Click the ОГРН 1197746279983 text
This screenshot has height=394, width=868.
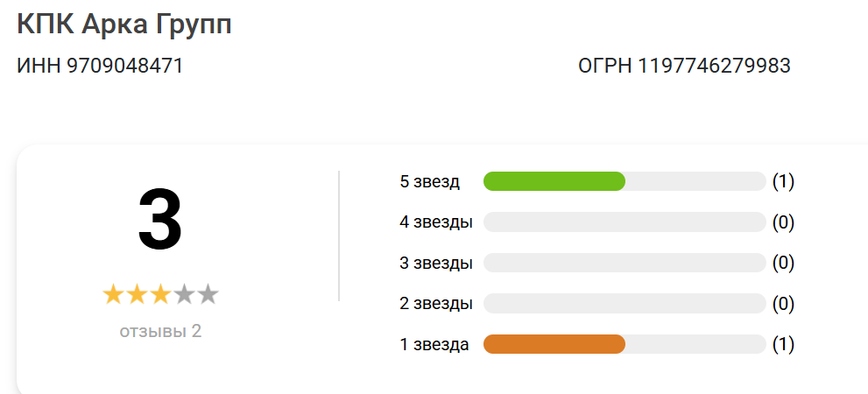684,66
